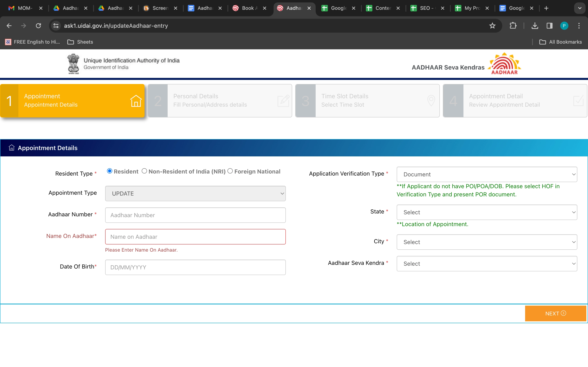
Task: Click the checkmark icon on Appointment Detail step
Action: click(x=579, y=101)
